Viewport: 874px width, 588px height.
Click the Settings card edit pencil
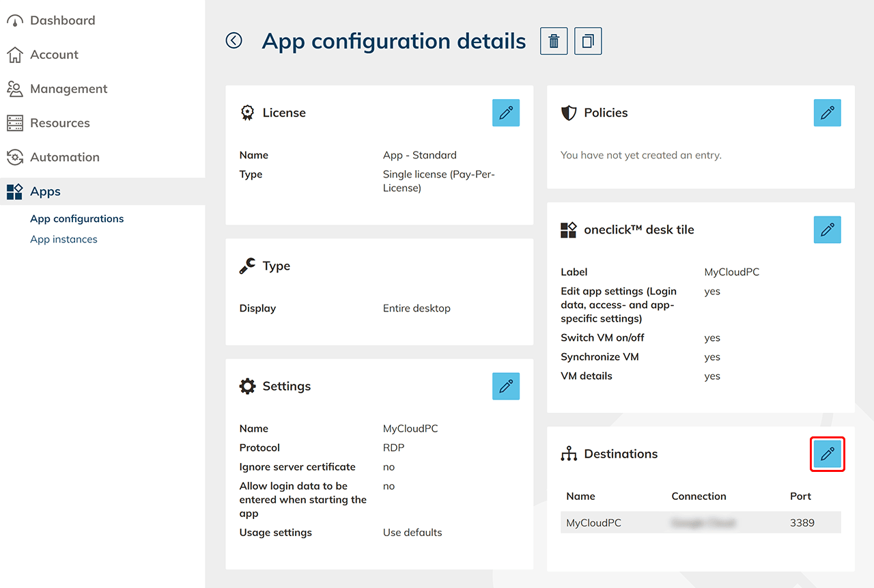[506, 386]
